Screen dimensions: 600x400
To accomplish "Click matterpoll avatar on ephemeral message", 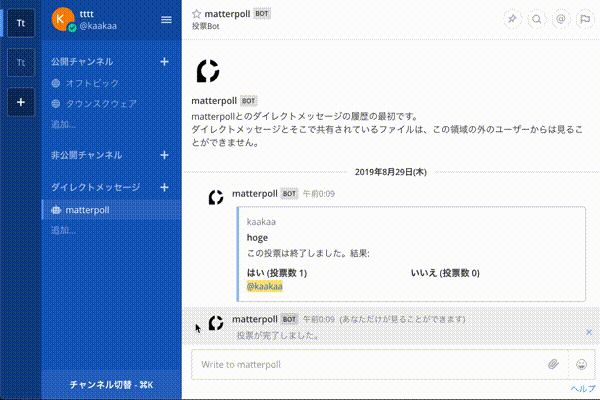I will point(216,323).
